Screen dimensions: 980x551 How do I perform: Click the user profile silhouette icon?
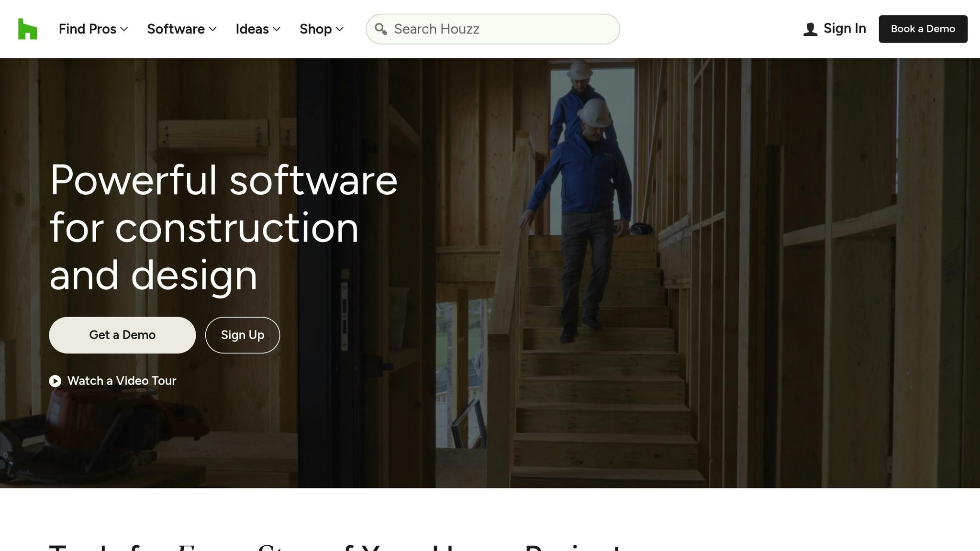pyautogui.click(x=810, y=29)
